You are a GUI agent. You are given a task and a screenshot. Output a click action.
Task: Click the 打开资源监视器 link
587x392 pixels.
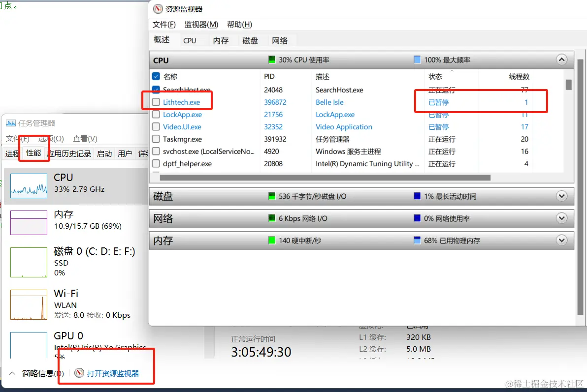[x=113, y=373]
